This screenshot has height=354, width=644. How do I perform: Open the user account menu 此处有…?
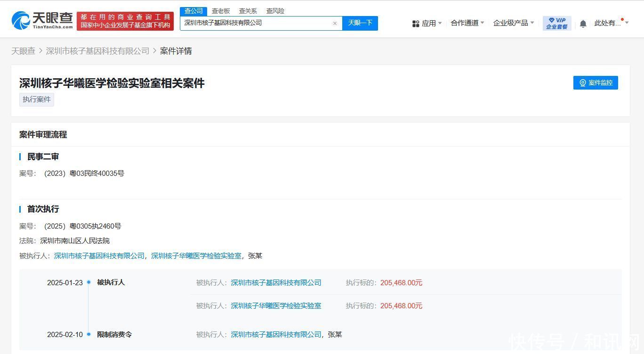[611, 23]
